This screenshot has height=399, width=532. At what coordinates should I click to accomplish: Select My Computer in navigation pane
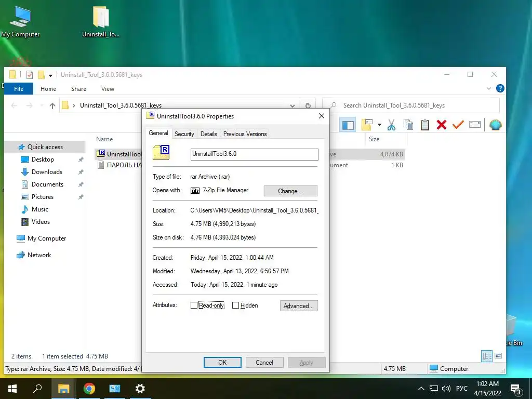pyautogui.click(x=47, y=238)
